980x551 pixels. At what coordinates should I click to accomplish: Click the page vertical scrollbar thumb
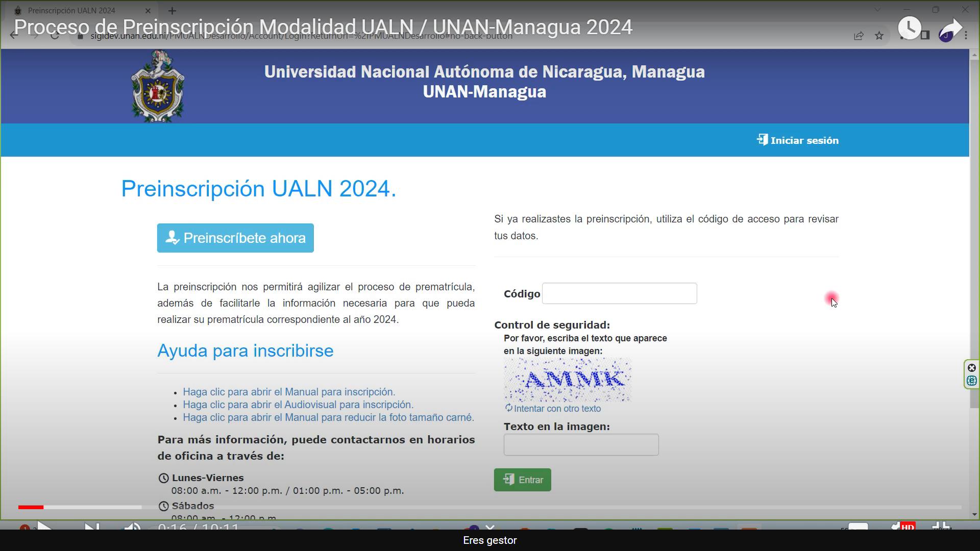pos(974,234)
